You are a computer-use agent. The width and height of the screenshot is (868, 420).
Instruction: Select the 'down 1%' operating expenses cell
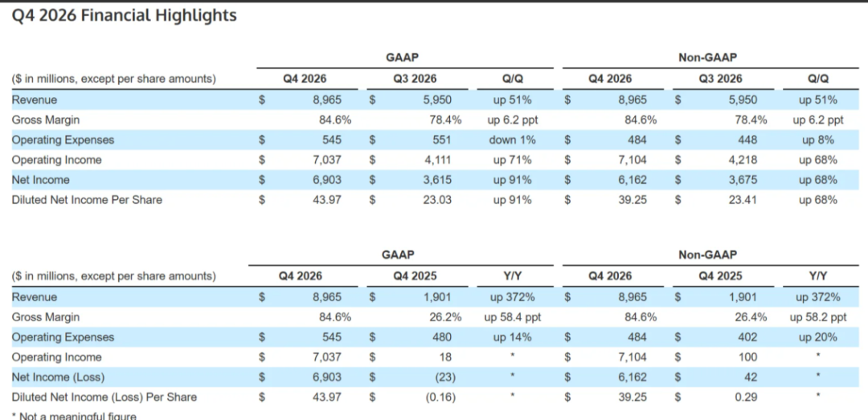[512, 140]
